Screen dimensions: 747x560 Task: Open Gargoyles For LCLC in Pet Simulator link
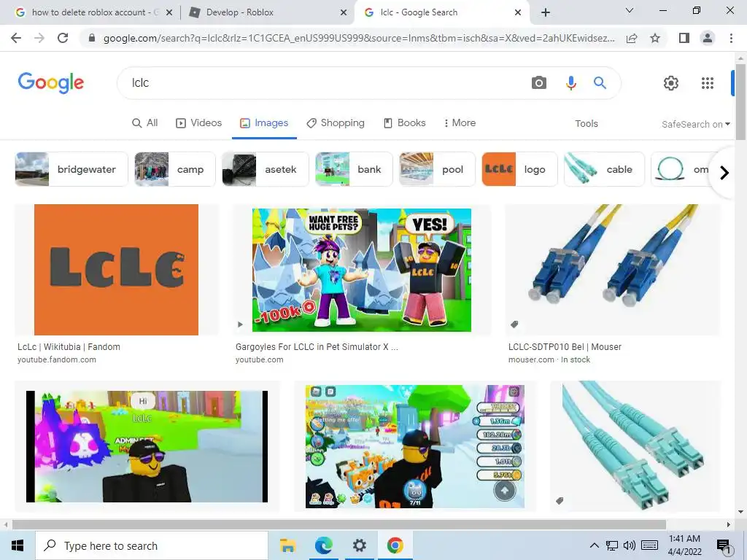click(x=317, y=346)
